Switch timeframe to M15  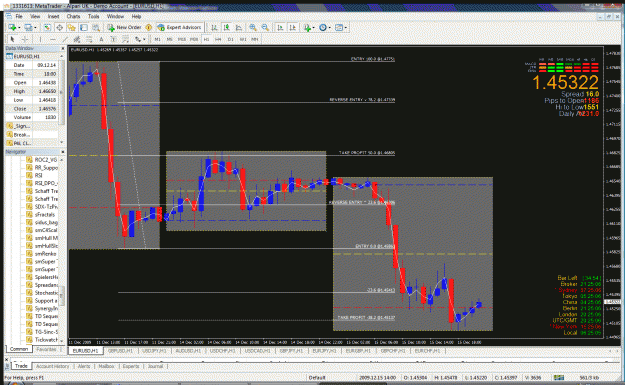(x=182, y=39)
